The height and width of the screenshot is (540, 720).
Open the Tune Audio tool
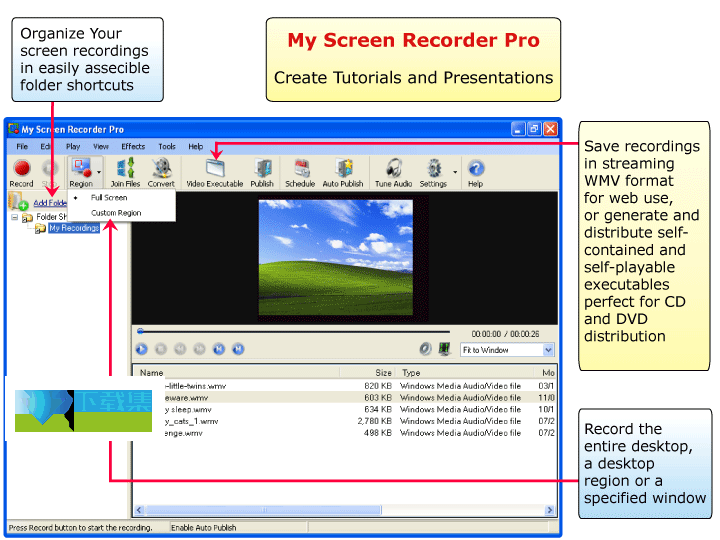point(393,173)
